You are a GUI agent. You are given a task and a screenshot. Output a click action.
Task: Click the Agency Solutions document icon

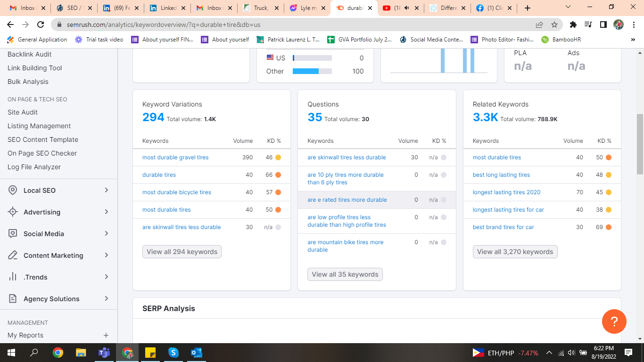[x=13, y=299]
